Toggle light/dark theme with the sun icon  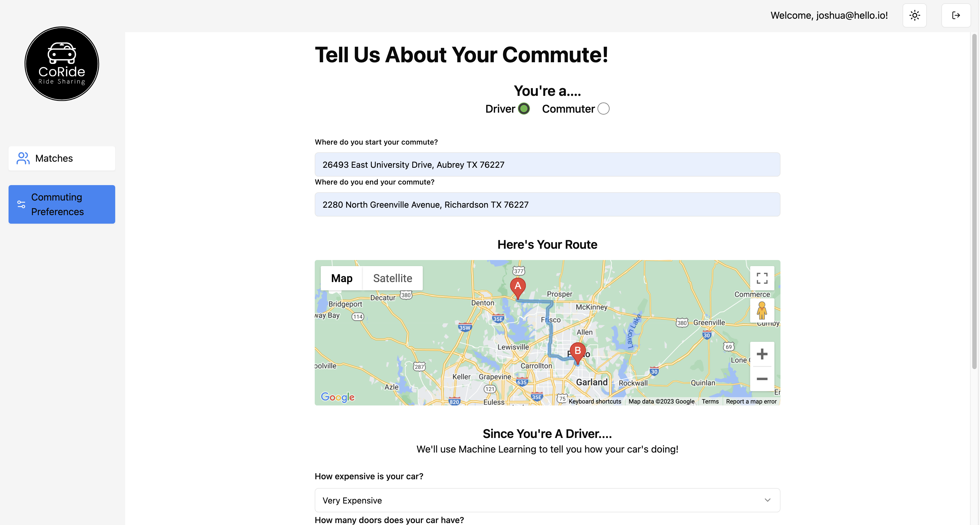click(x=915, y=15)
